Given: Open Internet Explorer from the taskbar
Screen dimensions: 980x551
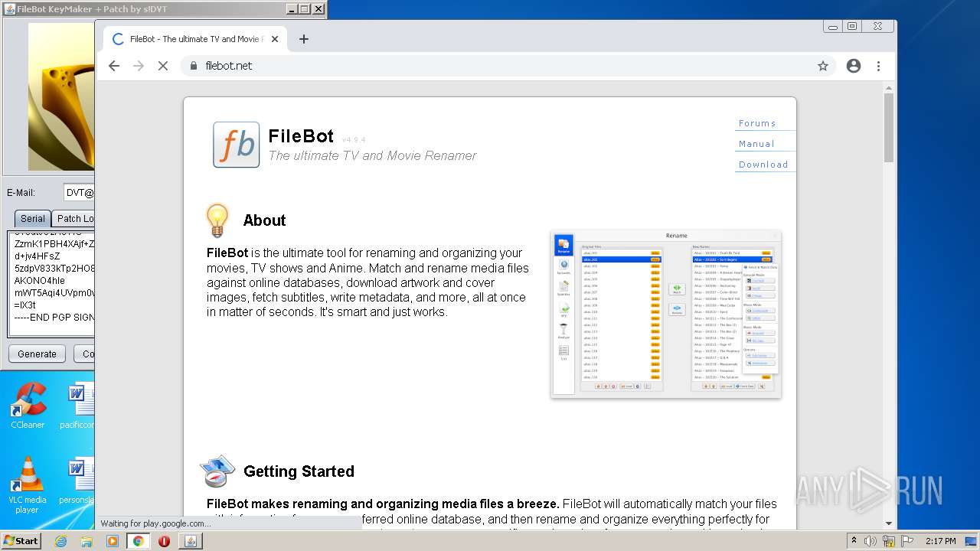Looking at the screenshot, I should click(60, 541).
